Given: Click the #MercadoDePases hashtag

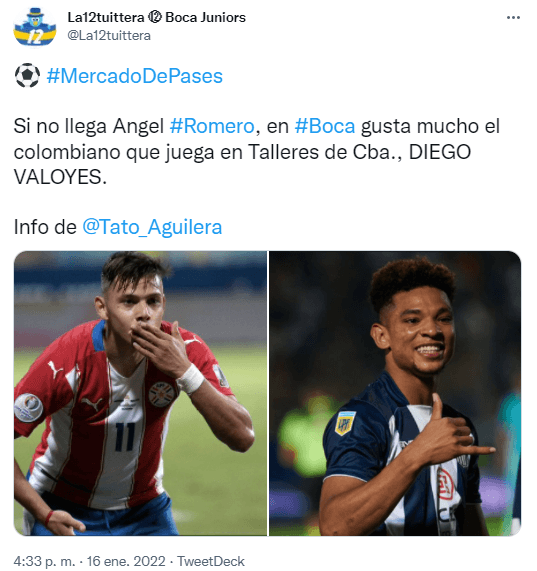Looking at the screenshot, I should [135, 76].
